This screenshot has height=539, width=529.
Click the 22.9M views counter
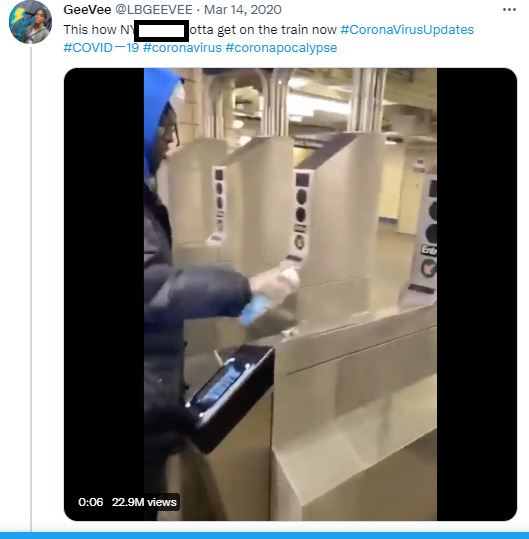pyautogui.click(x=144, y=502)
